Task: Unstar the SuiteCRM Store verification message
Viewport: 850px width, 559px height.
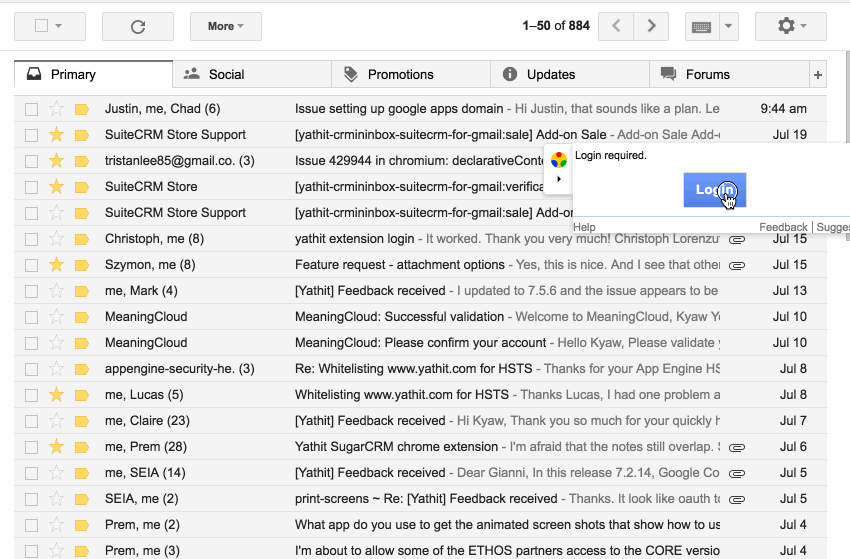Action: click(x=56, y=187)
